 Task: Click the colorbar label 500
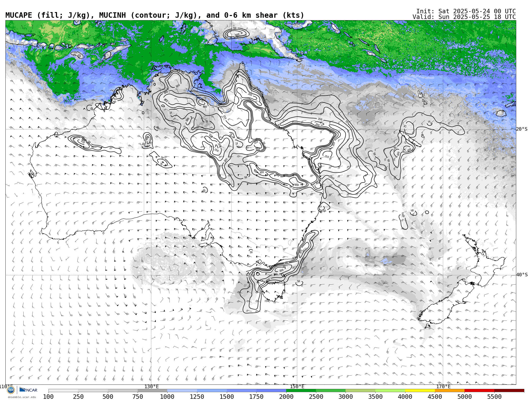coord(108,397)
